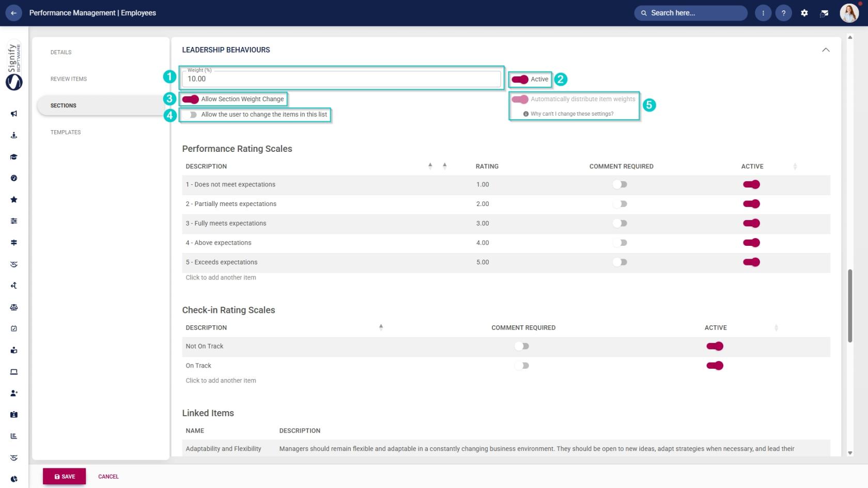Toggle Comment Required for On Track row
868x488 pixels.
522,366
